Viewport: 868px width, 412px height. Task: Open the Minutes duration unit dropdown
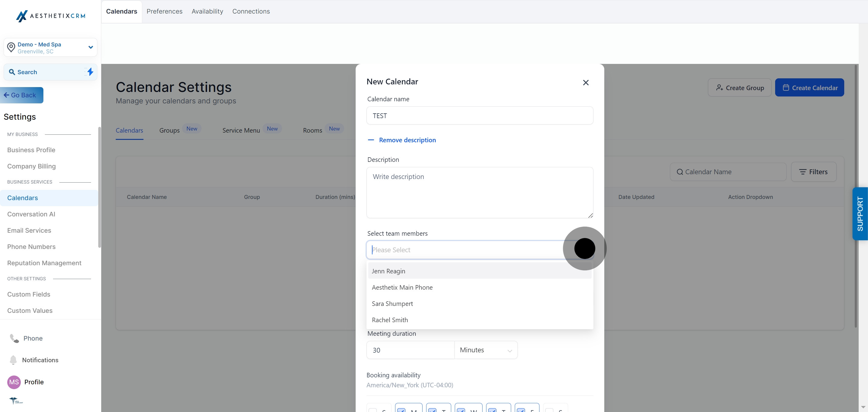486,350
